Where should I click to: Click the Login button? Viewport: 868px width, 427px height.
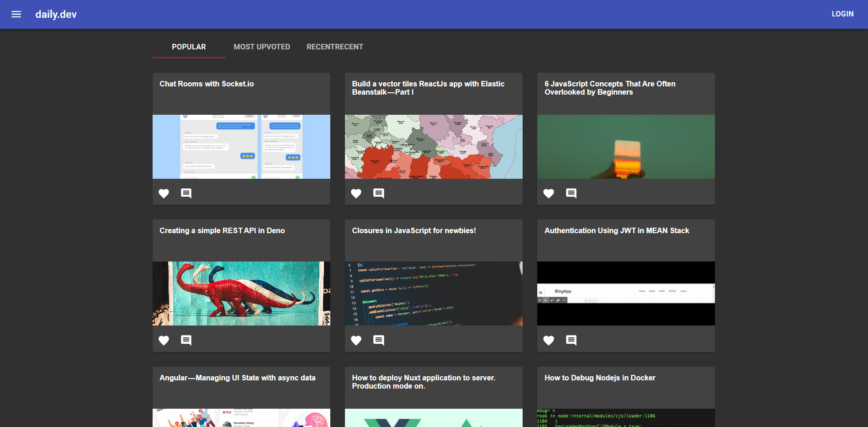tap(842, 14)
